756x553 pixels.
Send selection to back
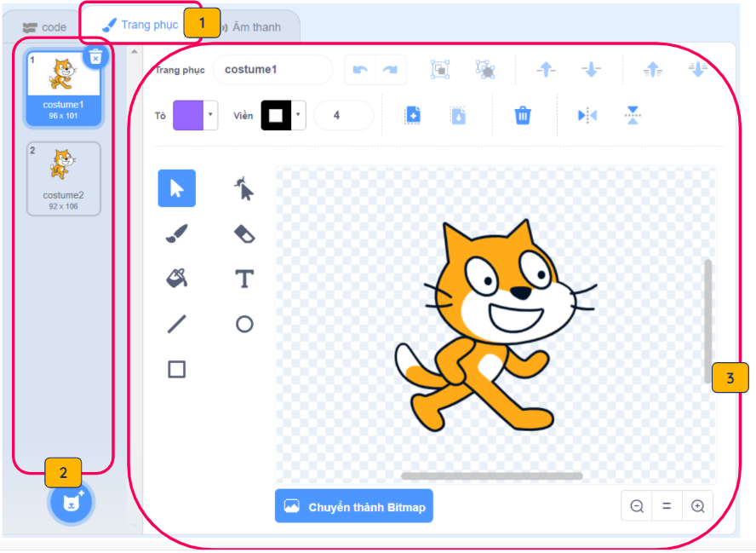[x=697, y=70]
